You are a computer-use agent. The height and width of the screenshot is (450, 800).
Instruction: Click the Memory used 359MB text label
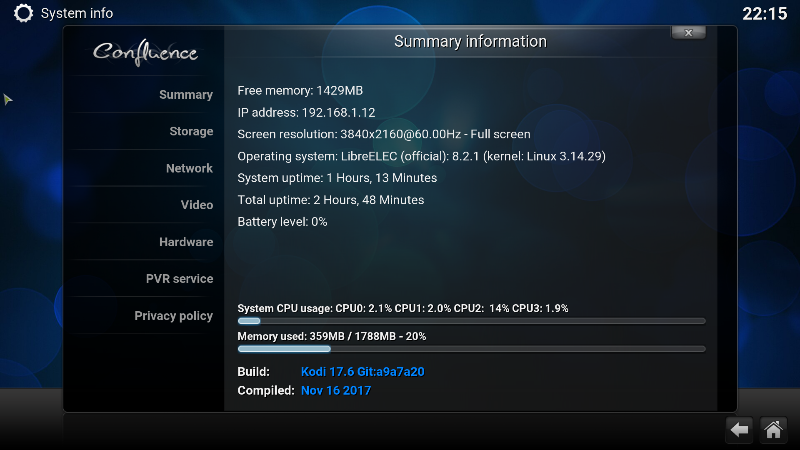tap(332, 336)
